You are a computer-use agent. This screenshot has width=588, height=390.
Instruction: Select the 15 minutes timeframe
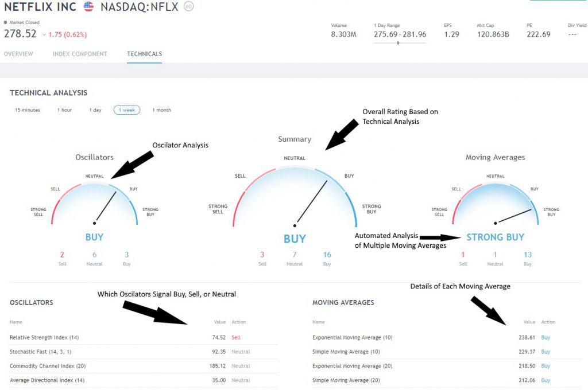[28, 110]
